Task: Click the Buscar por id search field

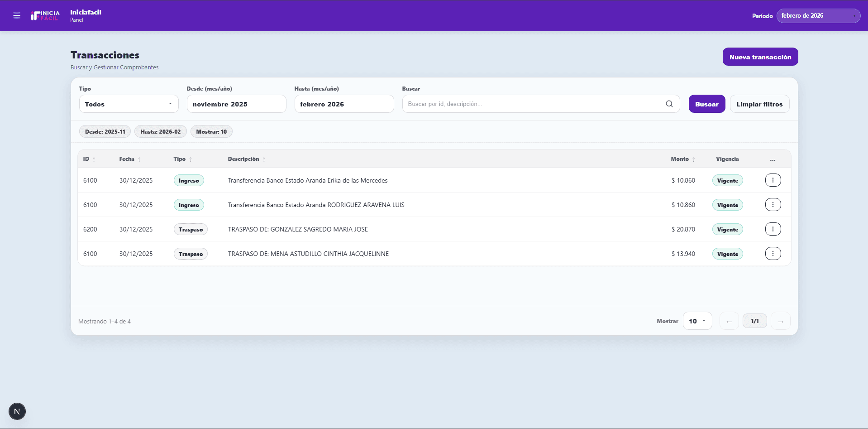Action: [534, 104]
